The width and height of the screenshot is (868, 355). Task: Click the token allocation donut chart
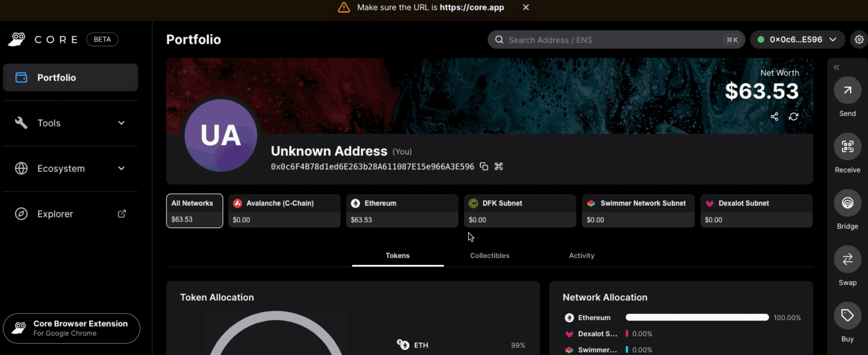pyautogui.click(x=276, y=333)
